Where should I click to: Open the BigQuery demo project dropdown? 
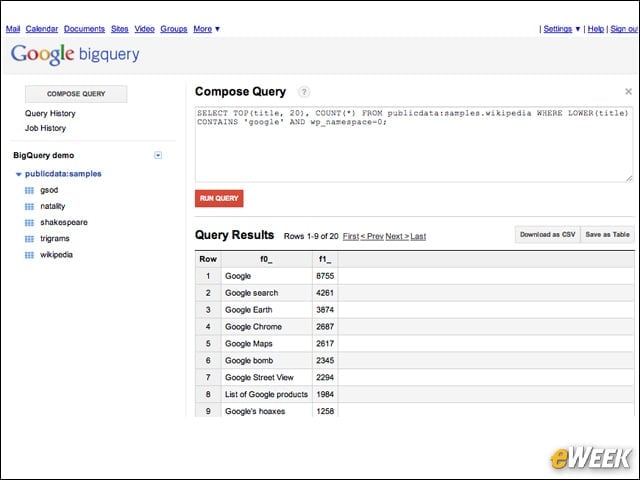[158, 155]
